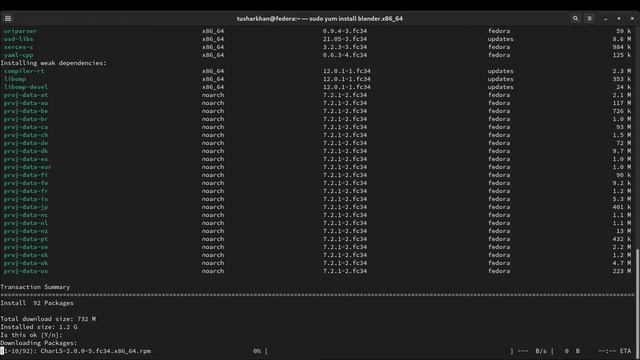640x360 pixels.
Task: Click the 'proj-data-be' package name
Action: tap(26, 111)
